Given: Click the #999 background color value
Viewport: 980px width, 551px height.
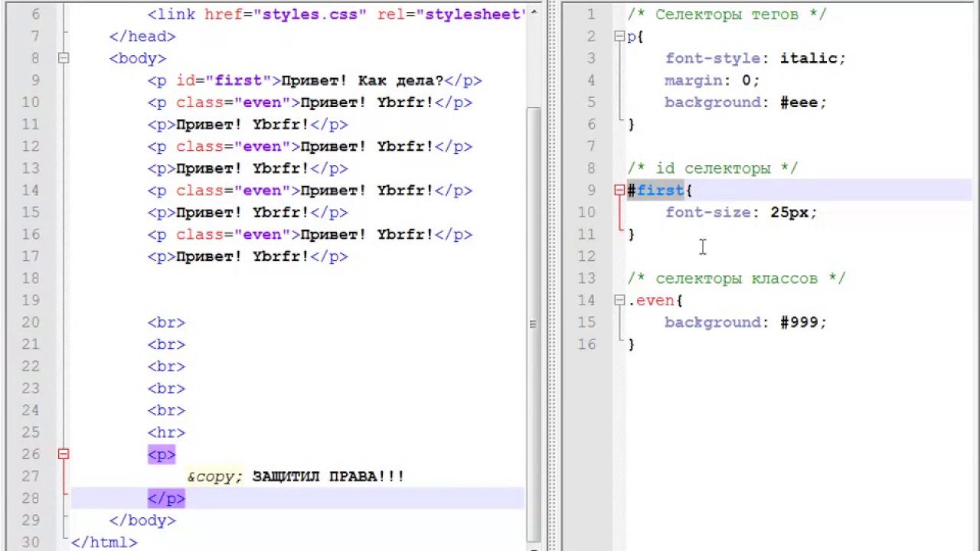Looking at the screenshot, I should coord(799,323).
